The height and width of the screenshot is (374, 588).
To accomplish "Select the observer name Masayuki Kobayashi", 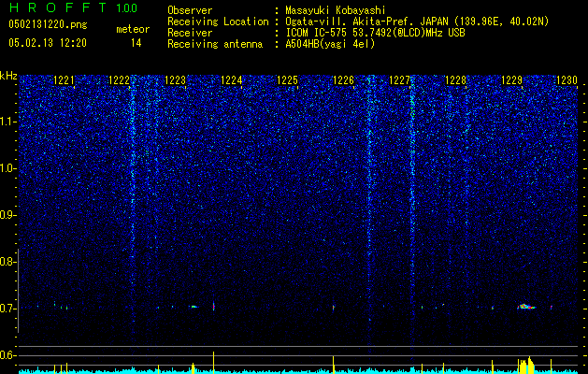I will point(336,10).
